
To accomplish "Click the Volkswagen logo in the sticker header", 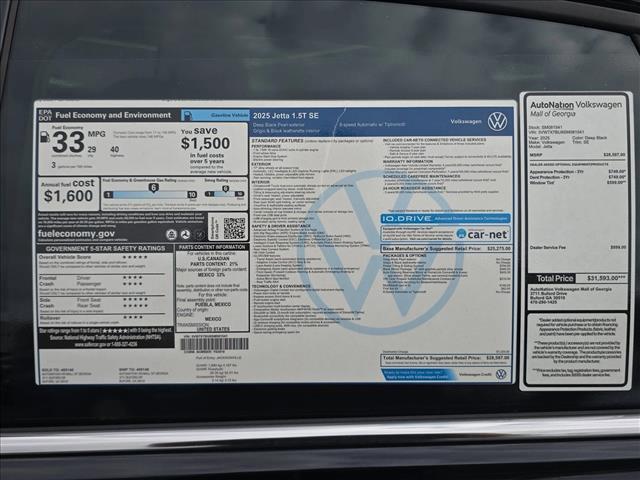I will tap(497, 122).
